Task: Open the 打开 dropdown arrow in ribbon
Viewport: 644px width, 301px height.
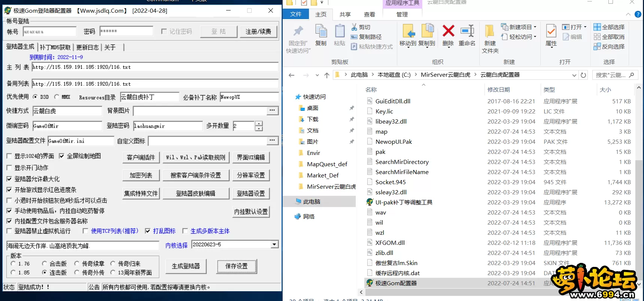Action: pos(585,27)
